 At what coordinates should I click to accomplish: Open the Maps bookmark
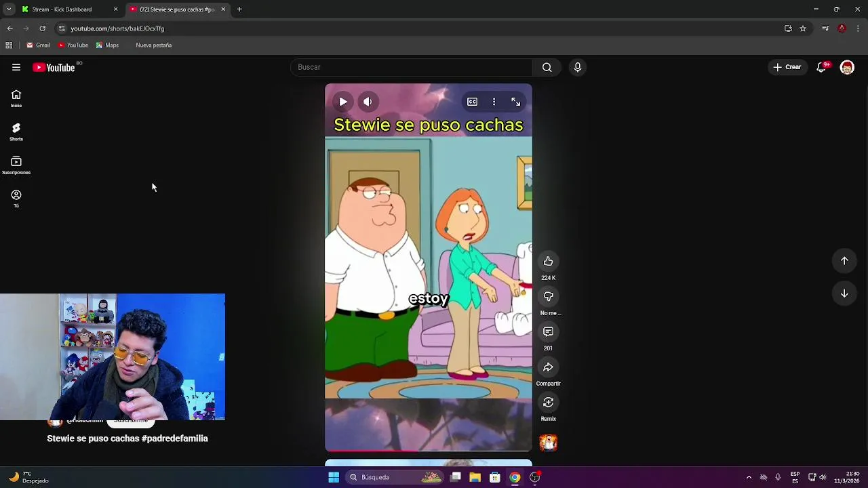pos(107,45)
